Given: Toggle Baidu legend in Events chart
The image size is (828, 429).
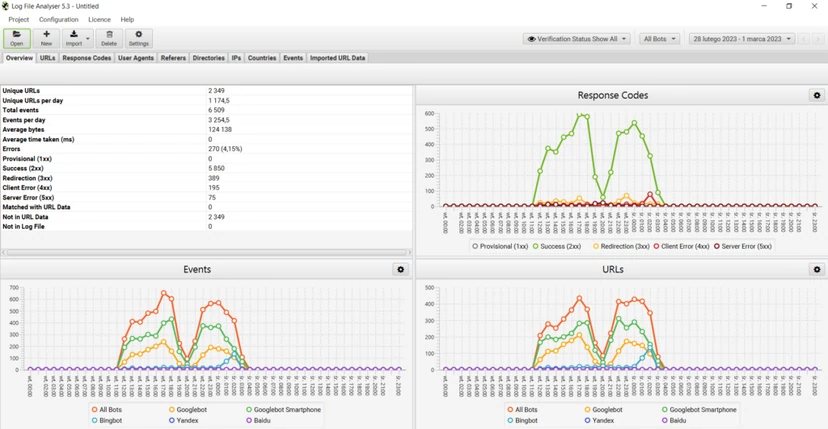Looking at the screenshot, I should point(259,421).
